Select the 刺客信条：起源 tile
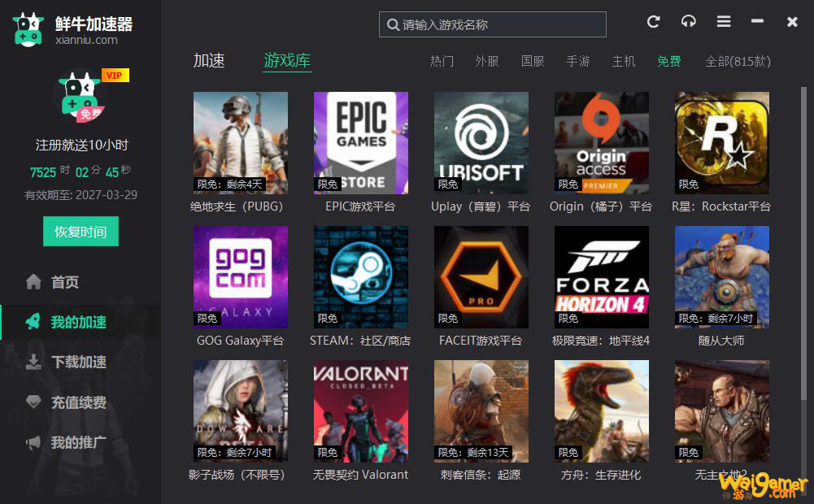Image resolution: width=814 pixels, height=504 pixels. pyautogui.click(x=481, y=411)
